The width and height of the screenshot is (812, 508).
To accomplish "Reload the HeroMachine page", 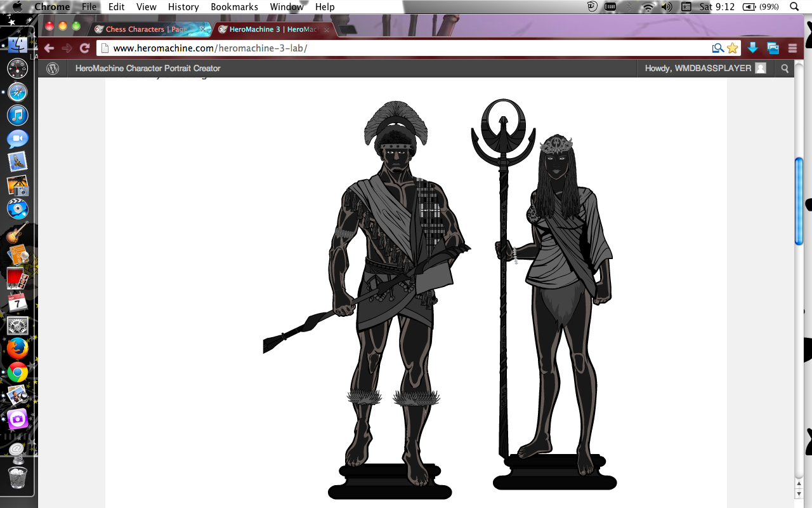I will pyautogui.click(x=84, y=47).
